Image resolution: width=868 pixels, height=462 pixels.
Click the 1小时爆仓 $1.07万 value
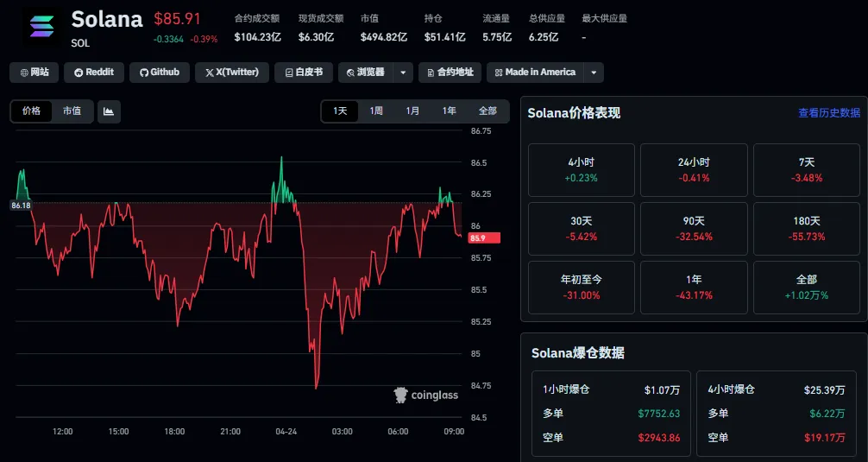pyautogui.click(x=662, y=390)
